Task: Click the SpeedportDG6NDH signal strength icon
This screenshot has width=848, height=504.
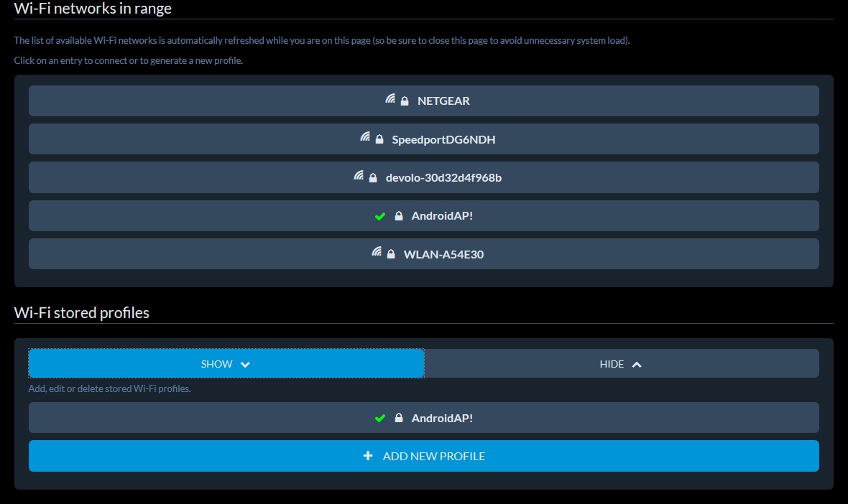Action: click(365, 137)
